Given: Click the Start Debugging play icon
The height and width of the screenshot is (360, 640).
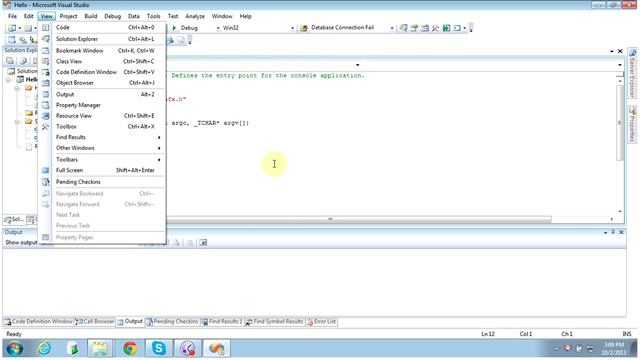Looking at the screenshot, I should click(174, 28).
